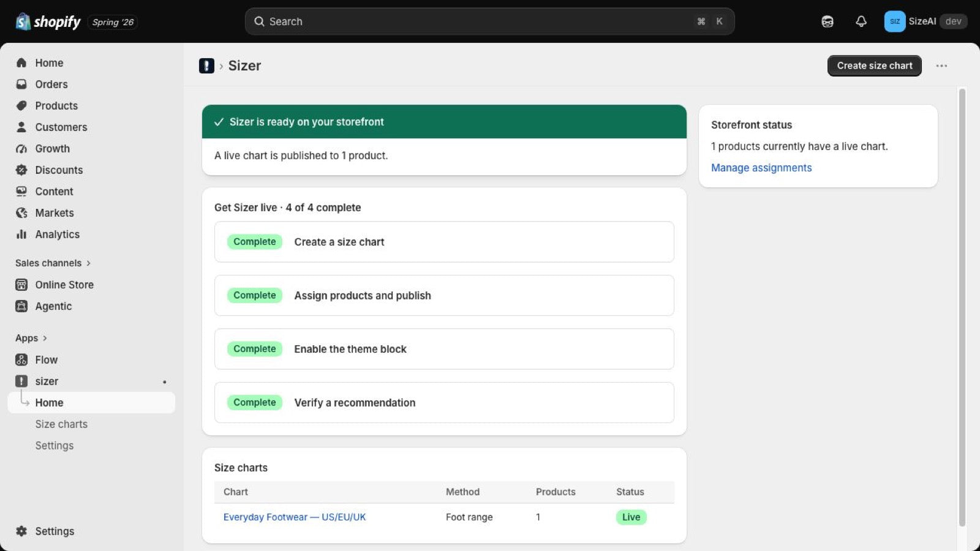The image size is (980, 551).
Task: Click the Sizer app icon in breadcrumb
Action: [x=206, y=66]
